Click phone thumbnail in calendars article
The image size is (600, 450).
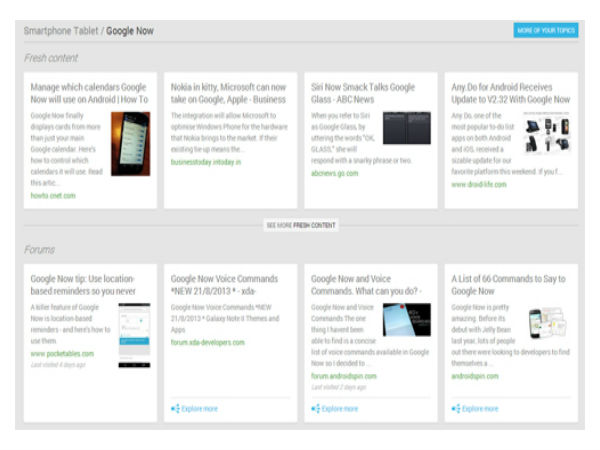130,144
